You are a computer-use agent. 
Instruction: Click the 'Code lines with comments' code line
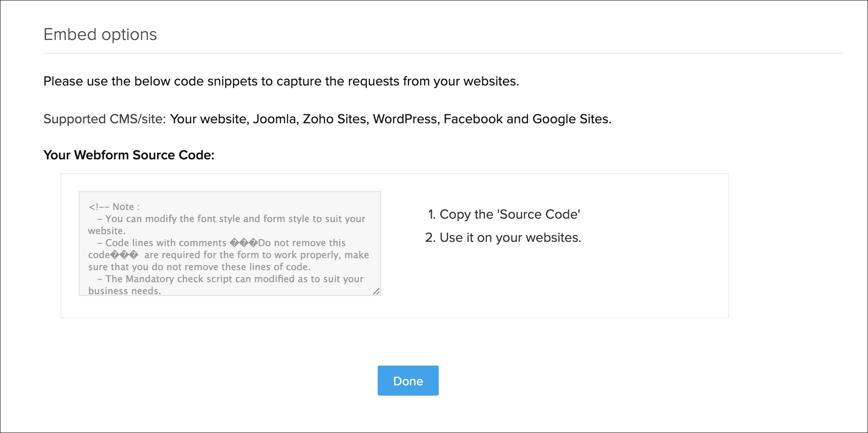[x=166, y=243]
